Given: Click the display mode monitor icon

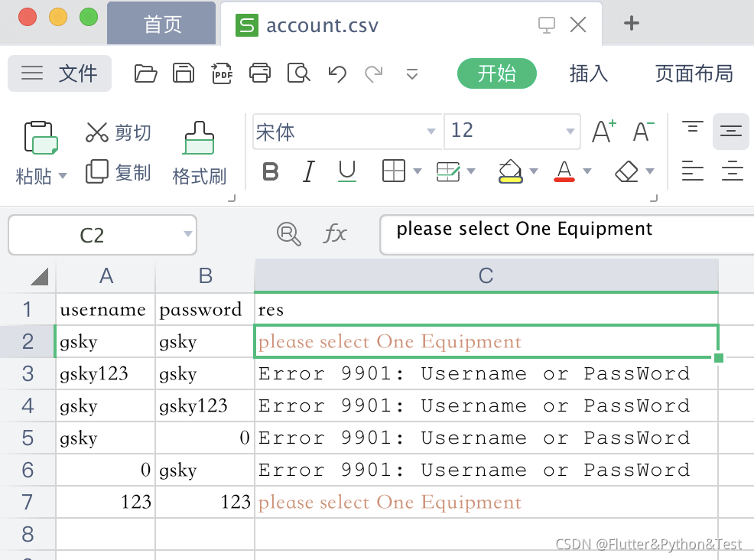Looking at the screenshot, I should pos(546,24).
